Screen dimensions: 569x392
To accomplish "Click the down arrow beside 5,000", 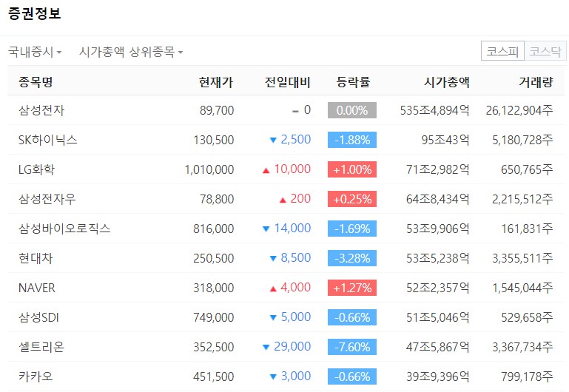I will click(x=273, y=317).
